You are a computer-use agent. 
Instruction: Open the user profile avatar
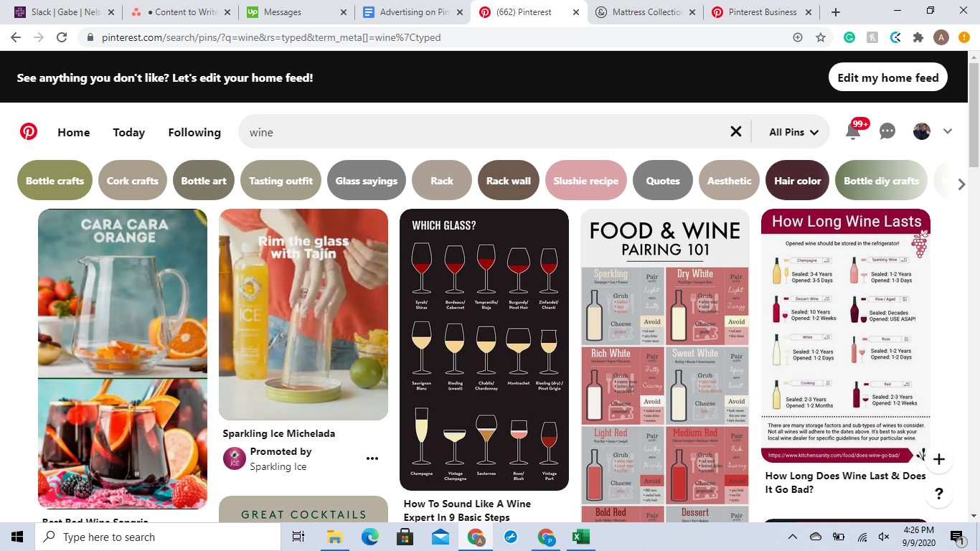click(x=922, y=132)
